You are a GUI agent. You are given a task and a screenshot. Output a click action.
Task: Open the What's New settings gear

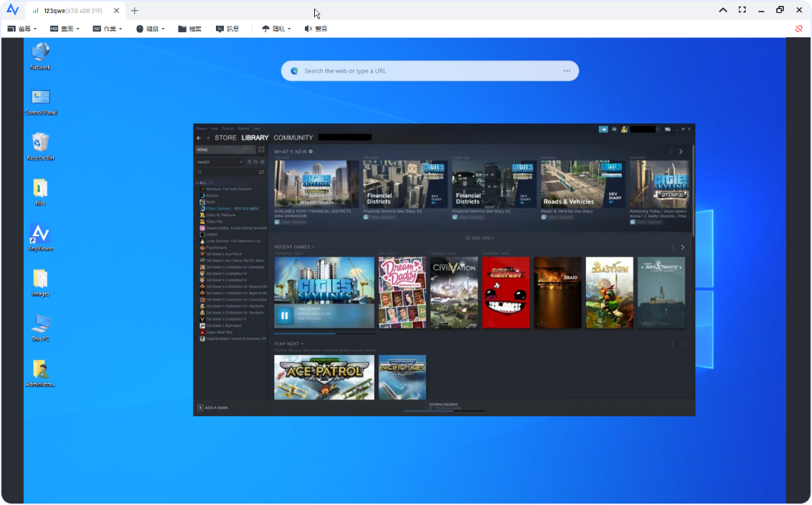[x=311, y=152]
